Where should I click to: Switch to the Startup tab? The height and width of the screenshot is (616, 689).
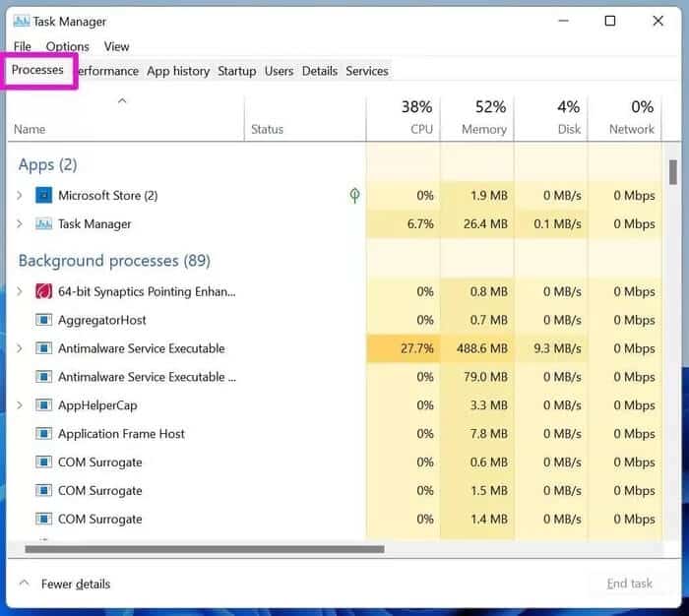coord(237,71)
